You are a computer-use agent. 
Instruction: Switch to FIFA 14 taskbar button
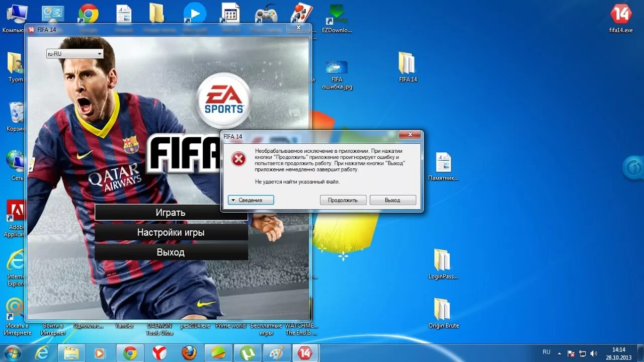pos(306,353)
